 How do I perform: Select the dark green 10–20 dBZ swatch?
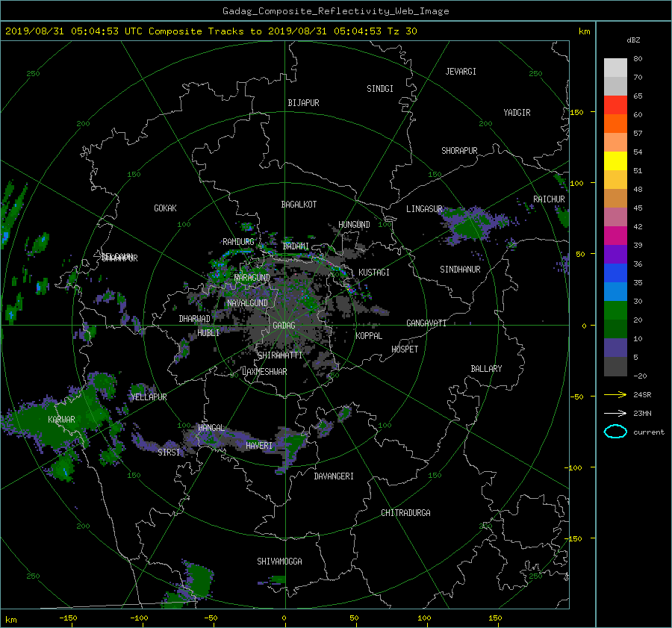pyautogui.click(x=615, y=329)
